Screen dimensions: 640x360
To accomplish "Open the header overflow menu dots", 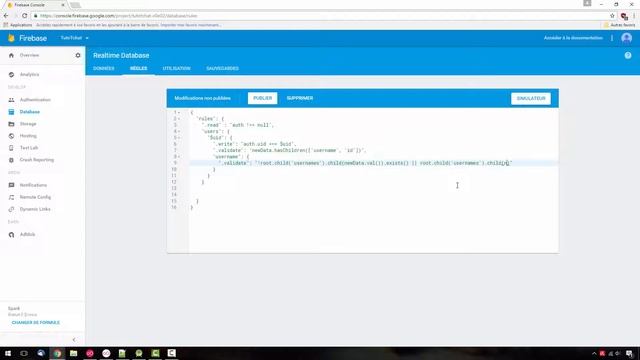I will (x=612, y=38).
